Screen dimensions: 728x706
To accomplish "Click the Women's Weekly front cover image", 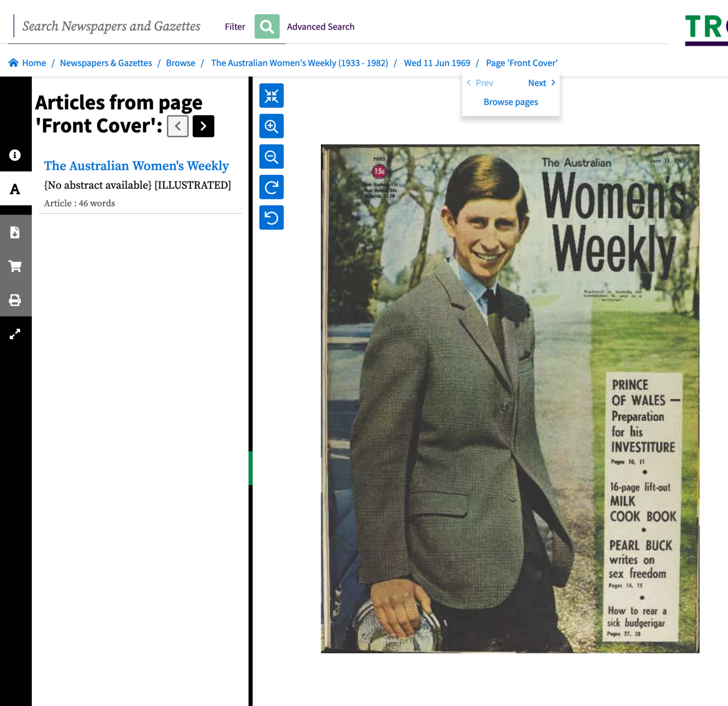I will (x=510, y=398).
